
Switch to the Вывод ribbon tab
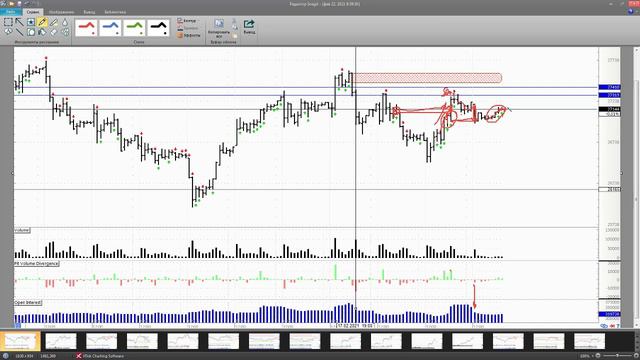pos(89,12)
